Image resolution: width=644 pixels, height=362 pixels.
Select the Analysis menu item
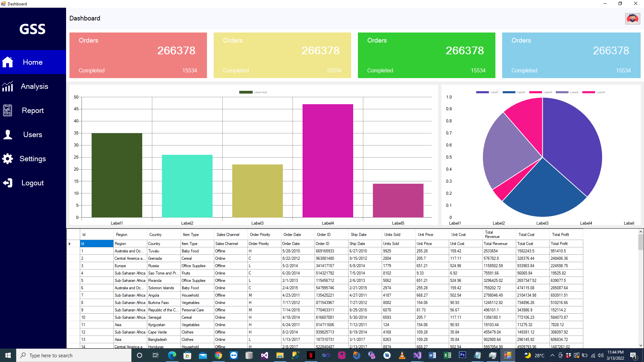(34, 86)
